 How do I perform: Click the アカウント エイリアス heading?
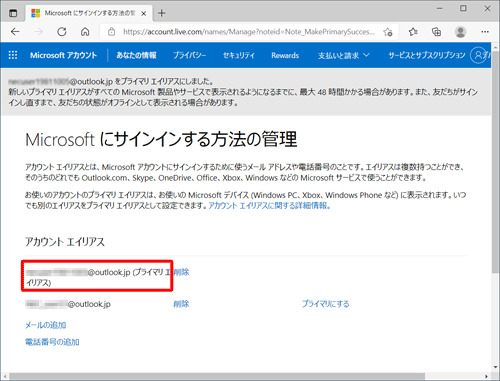[65, 242]
